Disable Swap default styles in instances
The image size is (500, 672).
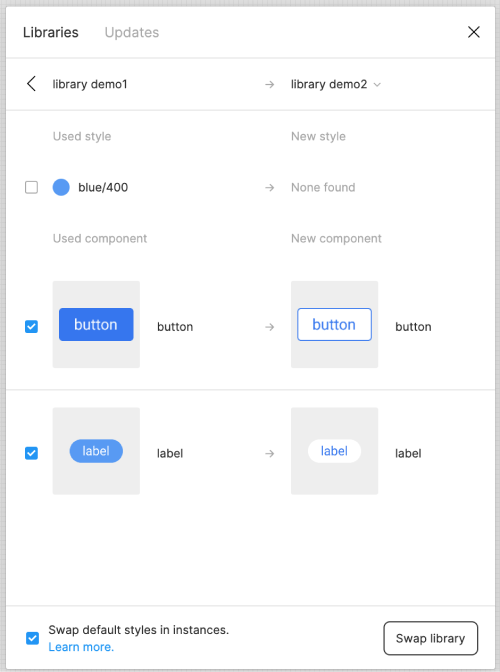[32, 638]
